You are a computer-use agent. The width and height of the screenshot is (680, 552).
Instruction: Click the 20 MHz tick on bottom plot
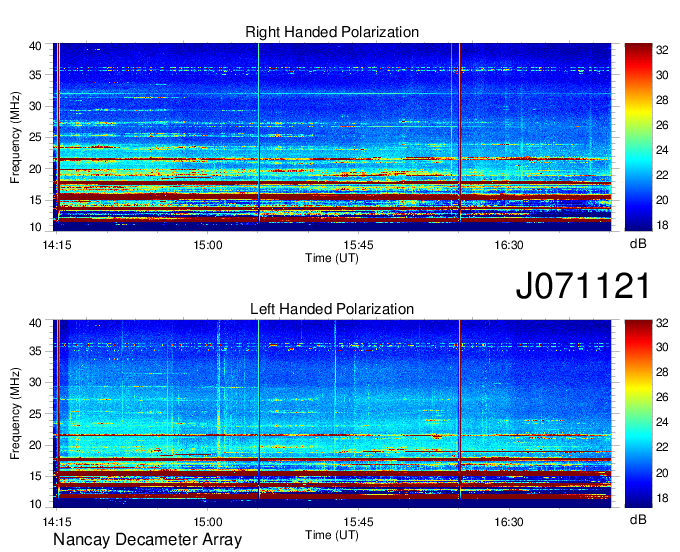click(35, 445)
